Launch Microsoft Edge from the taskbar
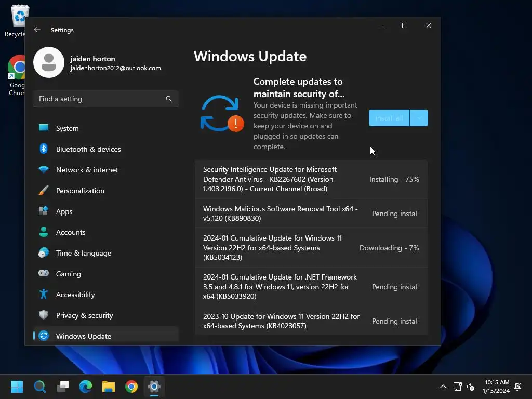The width and height of the screenshot is (532, 399). (x=86, y=387)
